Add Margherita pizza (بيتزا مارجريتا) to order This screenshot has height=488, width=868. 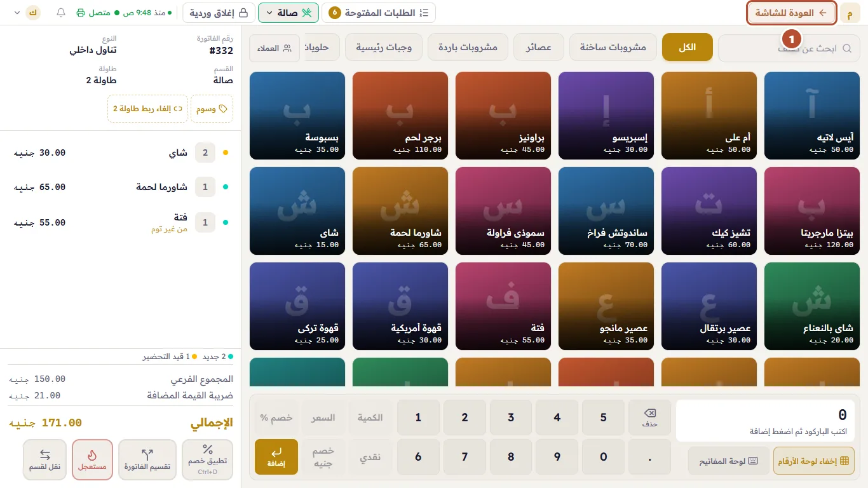coord(811,211)
